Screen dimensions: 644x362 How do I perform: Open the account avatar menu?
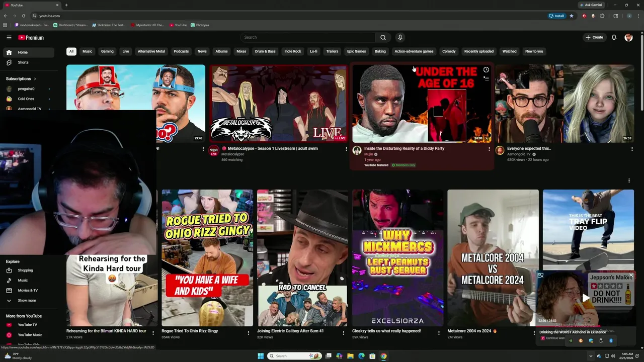[628, 37]
